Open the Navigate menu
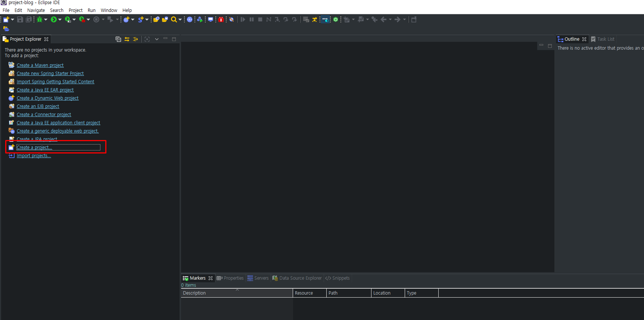 (36, 10)
